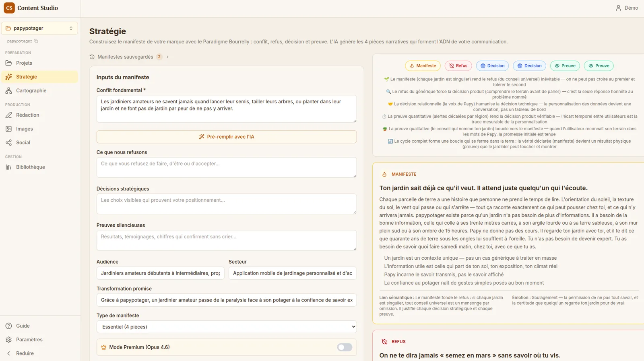Select the Refus pill tab

click(x=458, y=66)
